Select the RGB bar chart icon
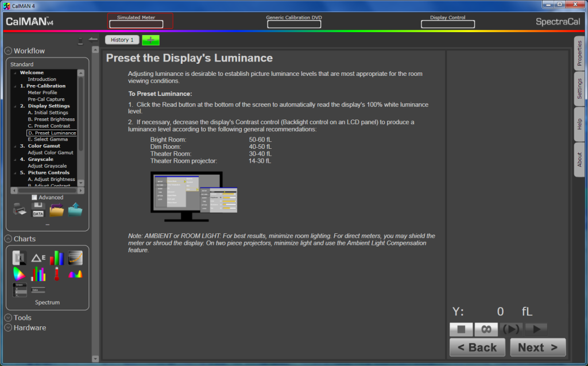This screenshot has width=588, height=366. tap(56, 258)
